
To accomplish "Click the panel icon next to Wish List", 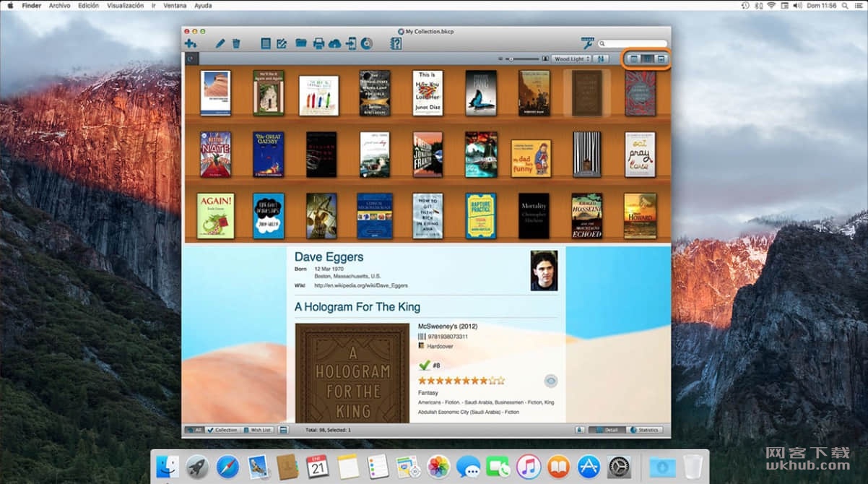I will (x=283, y=430).
